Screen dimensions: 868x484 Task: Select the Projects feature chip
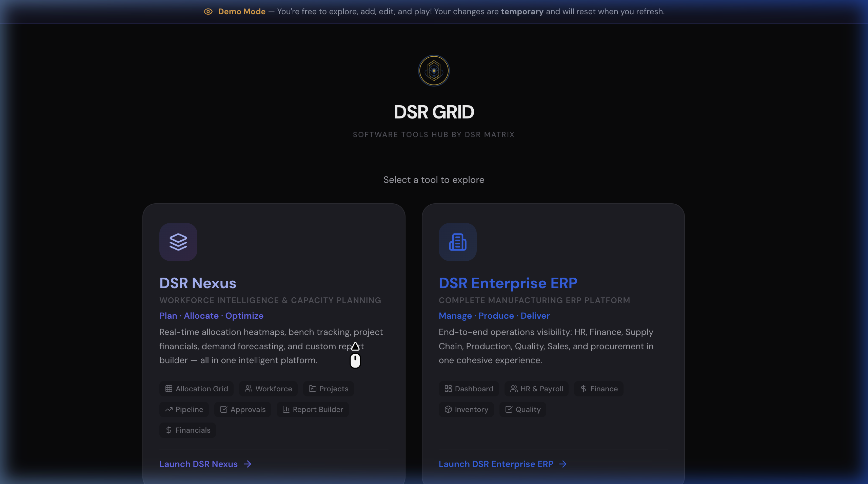click(328, 389)
